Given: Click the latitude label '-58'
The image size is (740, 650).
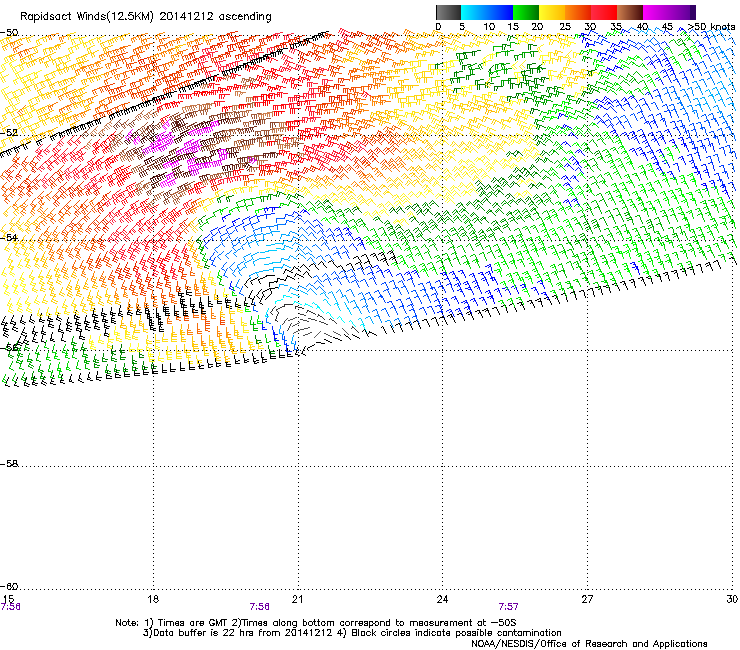Looking at the screenshot, I should [x=9, y=464].
